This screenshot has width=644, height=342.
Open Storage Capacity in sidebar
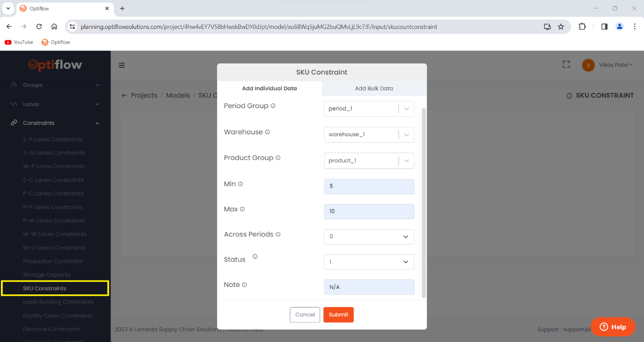point(47,275)
